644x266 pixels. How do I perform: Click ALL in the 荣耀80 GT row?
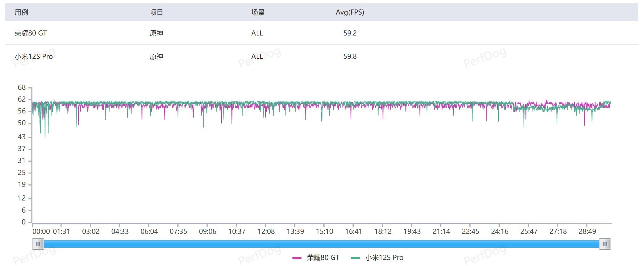257,33
